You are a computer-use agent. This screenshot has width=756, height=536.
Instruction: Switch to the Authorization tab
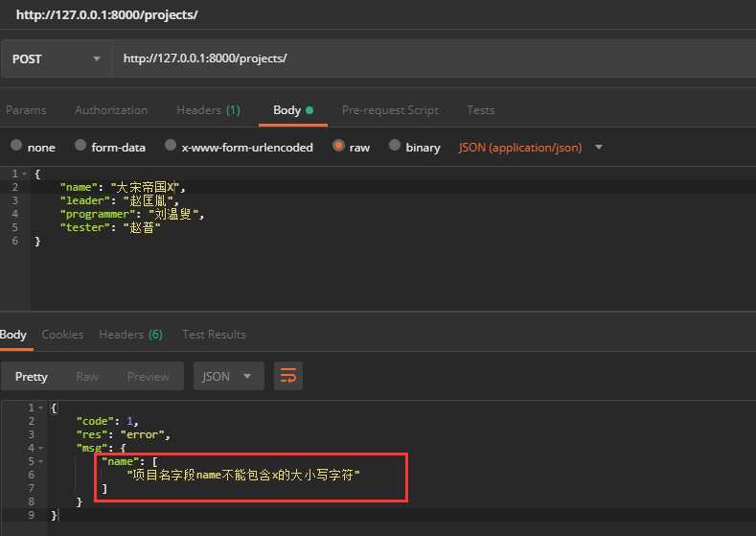tap(111, 110)
